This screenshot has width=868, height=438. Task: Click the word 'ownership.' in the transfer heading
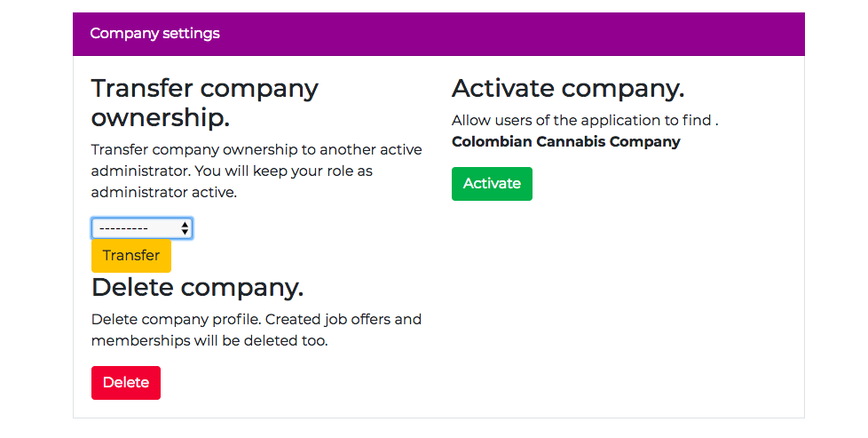click(x=160, y=117)
